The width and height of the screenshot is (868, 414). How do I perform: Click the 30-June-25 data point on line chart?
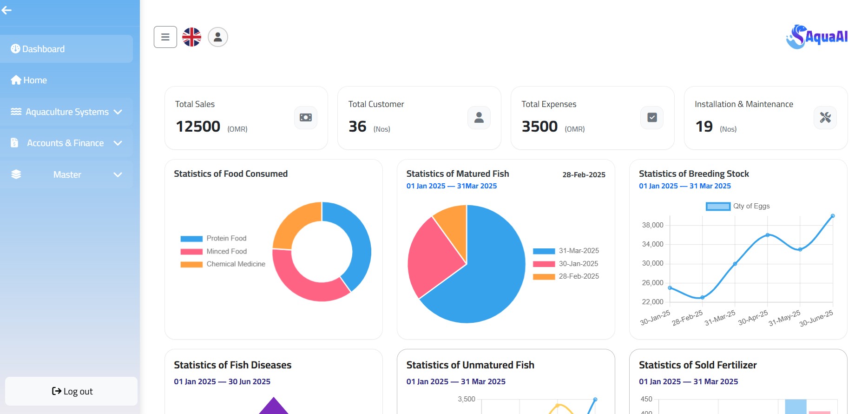click(833, 216)
